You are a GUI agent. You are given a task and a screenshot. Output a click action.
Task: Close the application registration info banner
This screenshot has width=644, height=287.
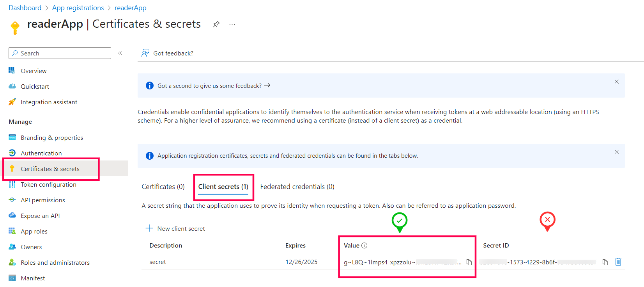pos(617,152)
